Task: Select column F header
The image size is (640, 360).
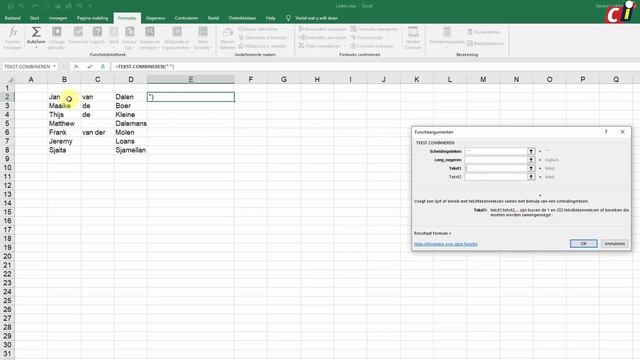Action: (251, 79)
